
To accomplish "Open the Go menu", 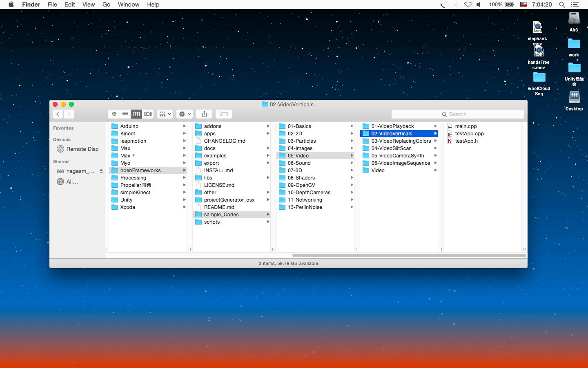I will tap(106, 4).
